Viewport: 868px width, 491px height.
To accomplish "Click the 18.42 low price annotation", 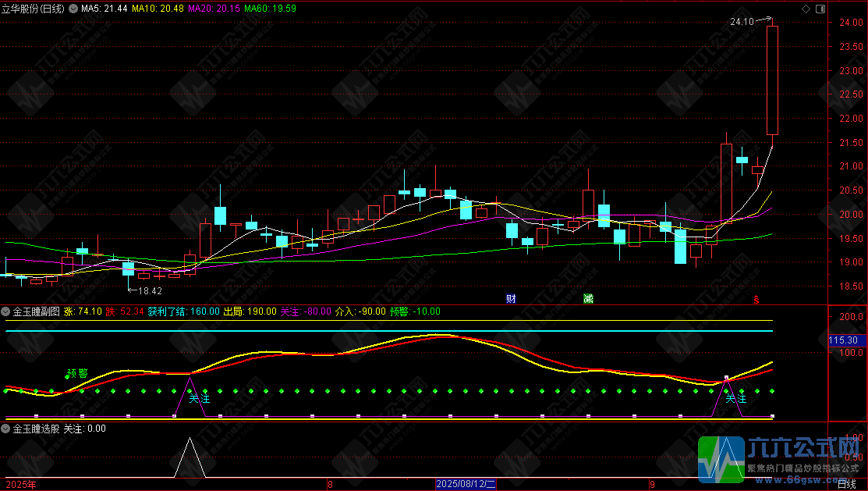I will [x=150, y=290].
